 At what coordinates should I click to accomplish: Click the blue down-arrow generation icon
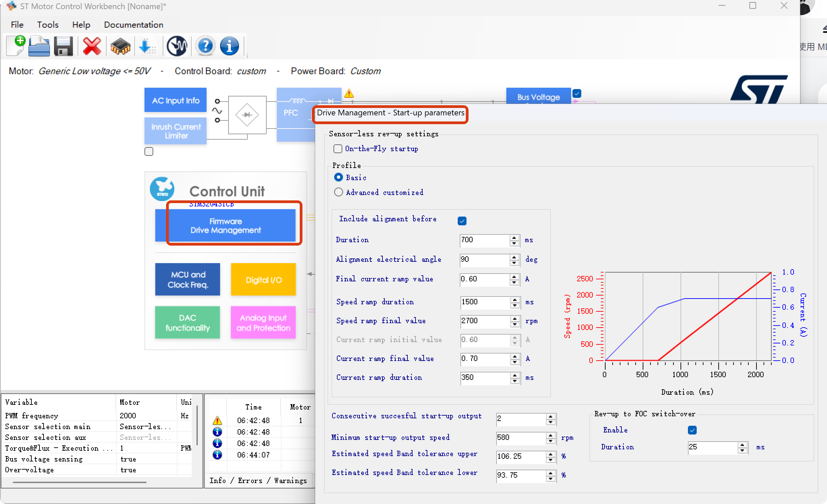(x=147, y=46)
